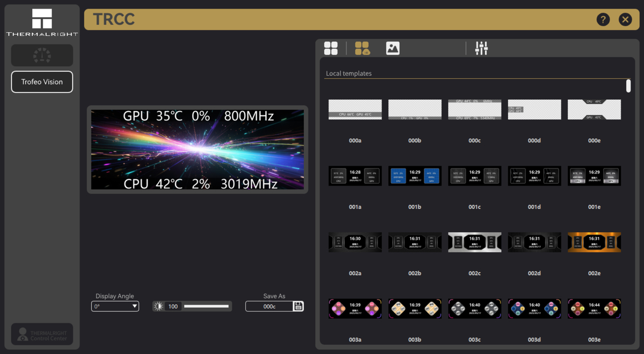This screenshot has height=354, width=644.
Task: Choose template 003a with pink gauges
Action: coord(355,309)
